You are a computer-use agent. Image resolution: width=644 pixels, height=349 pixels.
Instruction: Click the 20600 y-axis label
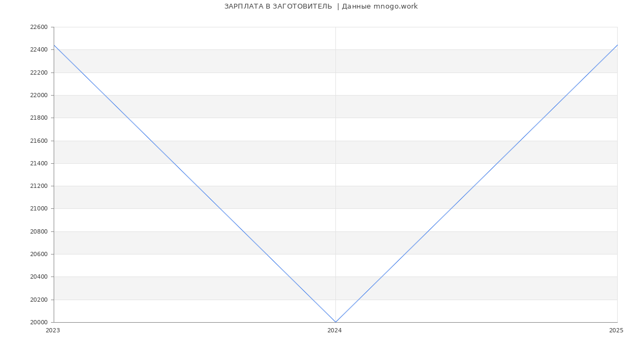[39, 255]
